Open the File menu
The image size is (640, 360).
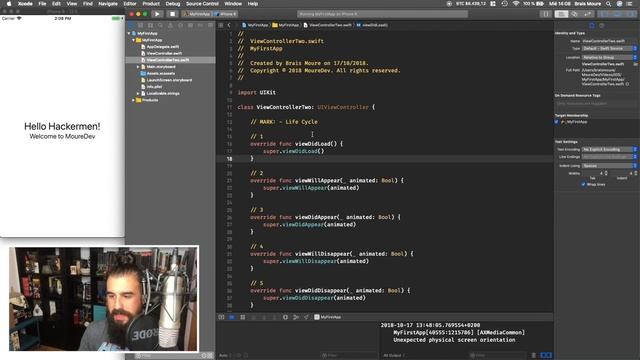coord(42,4)
